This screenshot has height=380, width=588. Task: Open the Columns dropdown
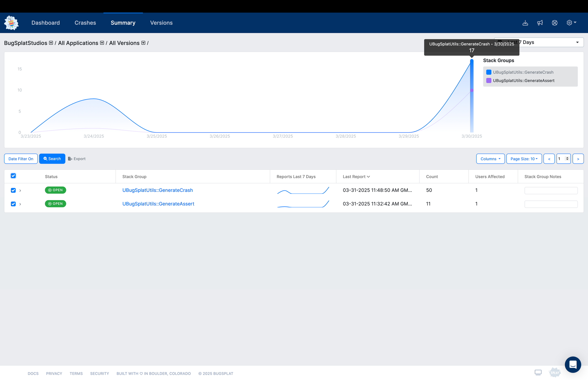[490, 159]
